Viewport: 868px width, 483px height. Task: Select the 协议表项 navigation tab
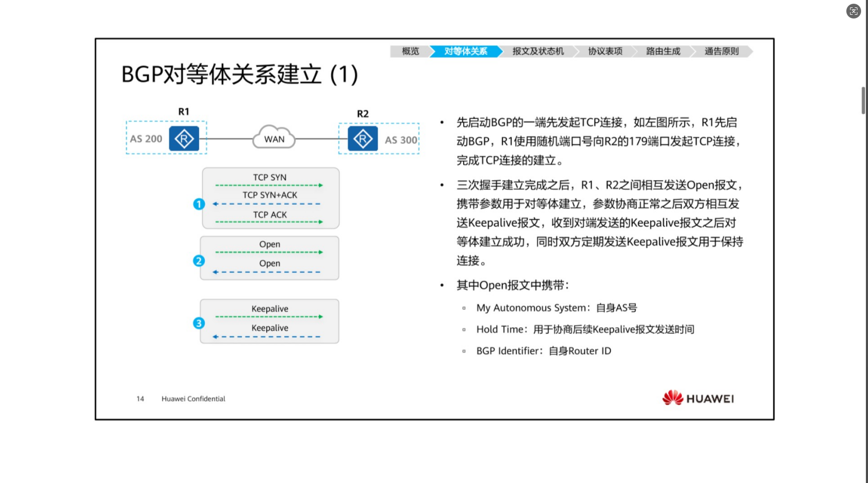coord(605,51)
